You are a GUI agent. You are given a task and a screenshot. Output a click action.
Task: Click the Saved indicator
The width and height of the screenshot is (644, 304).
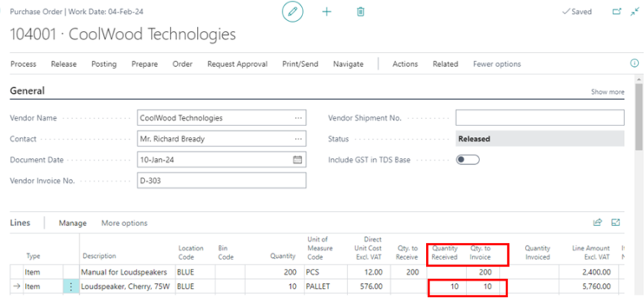(x=577, y=12)
